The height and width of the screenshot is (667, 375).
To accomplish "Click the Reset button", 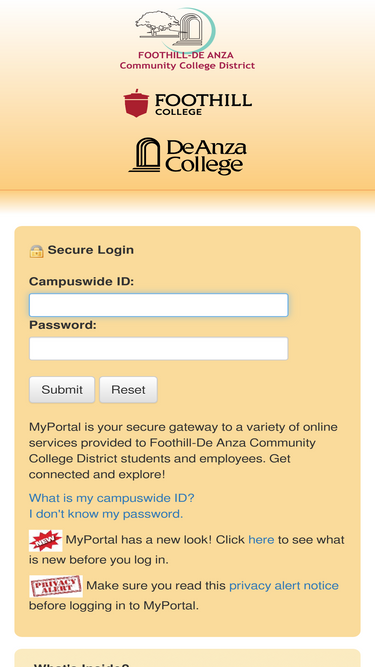I will click(128, 390).
